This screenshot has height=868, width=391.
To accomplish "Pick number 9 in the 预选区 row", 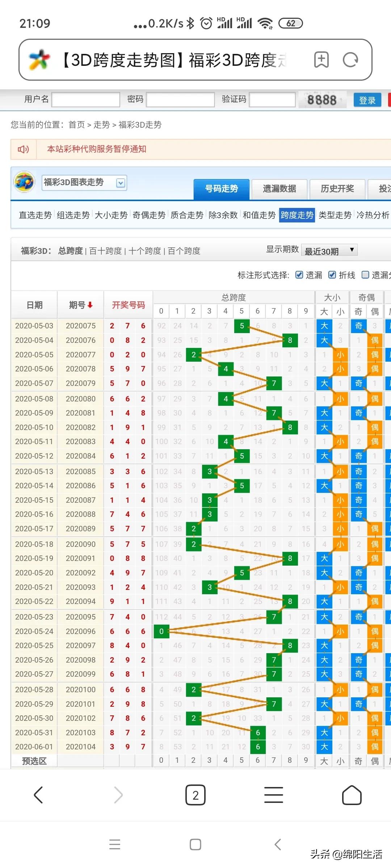I will 306,760.
